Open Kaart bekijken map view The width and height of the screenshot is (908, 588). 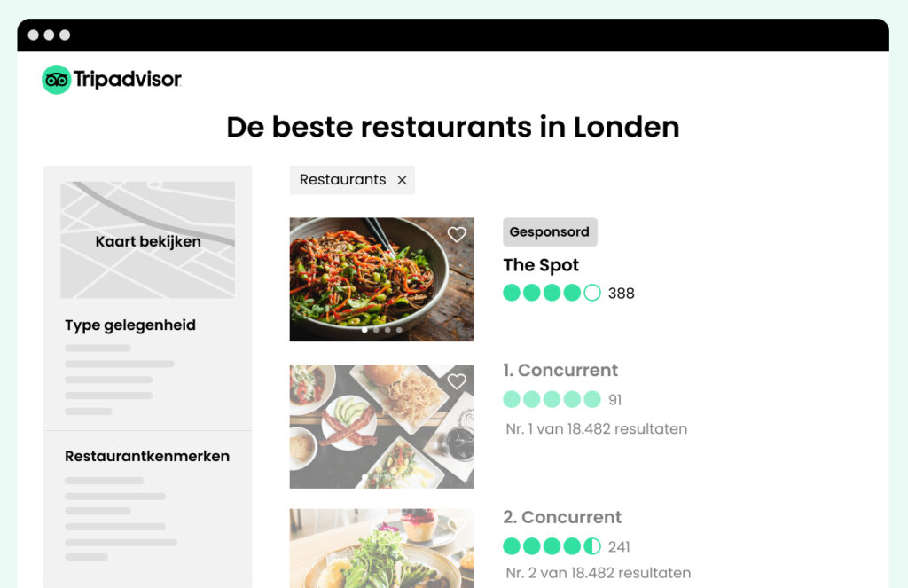click(x=148, y=240)
